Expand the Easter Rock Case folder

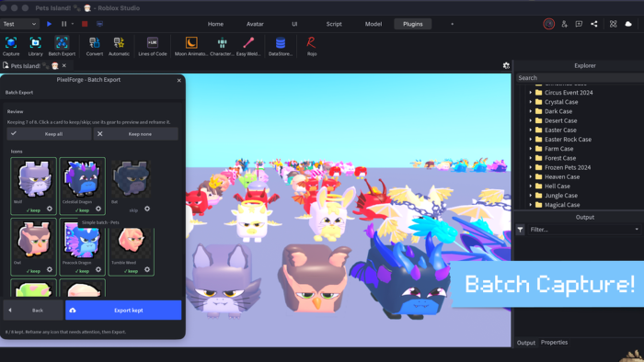[x=530, y=140]
